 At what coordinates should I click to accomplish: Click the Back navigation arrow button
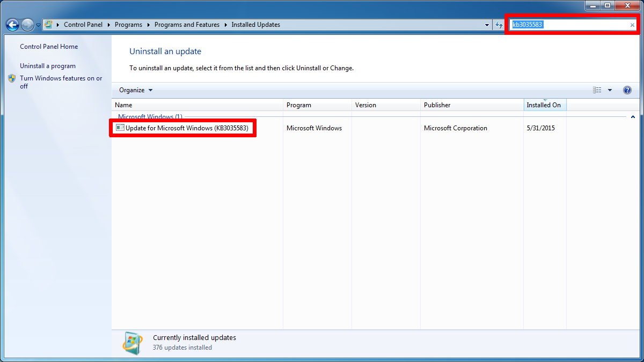point(12,25)
